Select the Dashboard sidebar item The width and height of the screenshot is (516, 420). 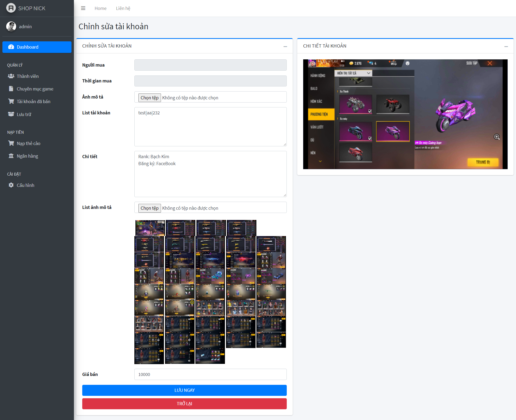pyautogui.click(x=37, y=47)
